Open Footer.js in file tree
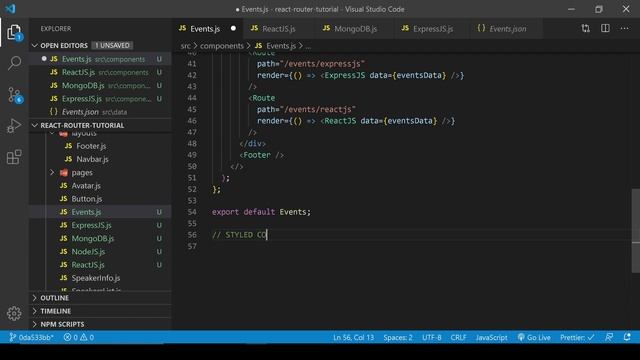The image size is (640, 360). click(x=100, y=146)
